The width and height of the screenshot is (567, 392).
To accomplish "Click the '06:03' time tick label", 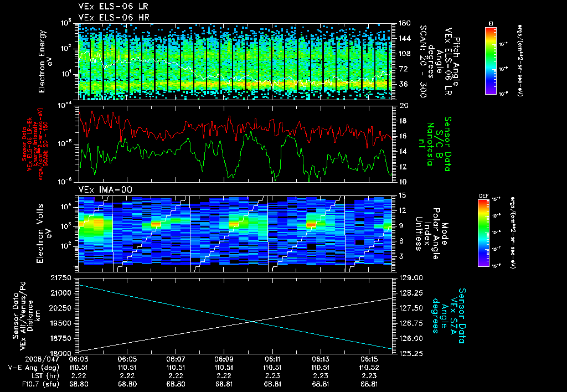I will [x=79, y=359].
